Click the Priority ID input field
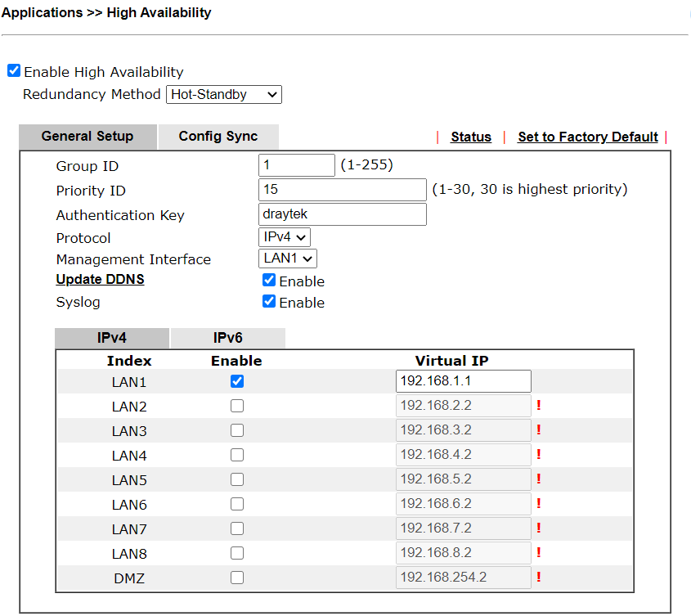 pos(342,190)
